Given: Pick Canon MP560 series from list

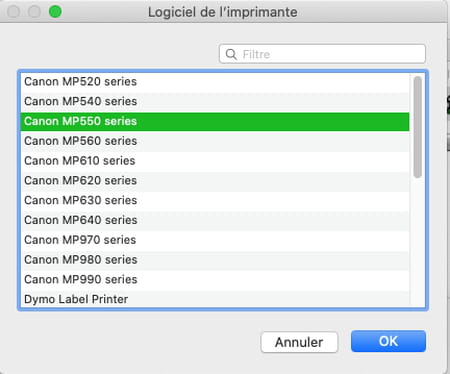Looking at the screenshot, I should [215, 141].
